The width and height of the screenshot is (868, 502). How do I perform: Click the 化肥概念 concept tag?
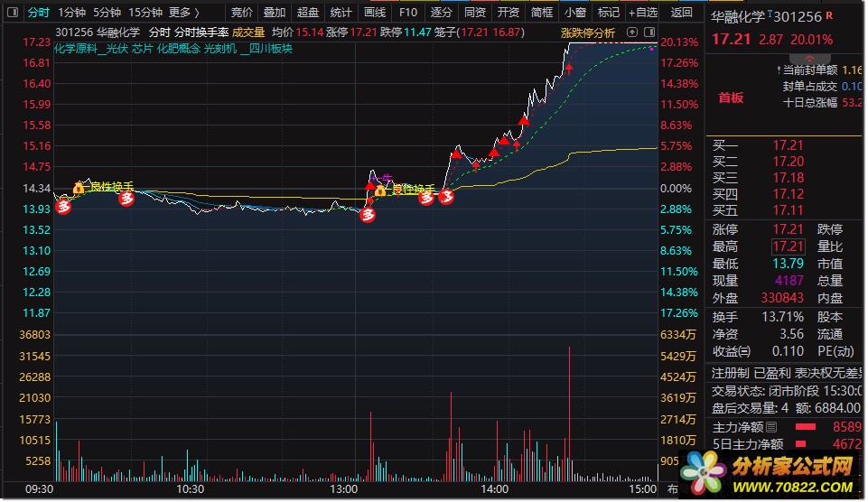pyautogui.click(x=178, y=49)
